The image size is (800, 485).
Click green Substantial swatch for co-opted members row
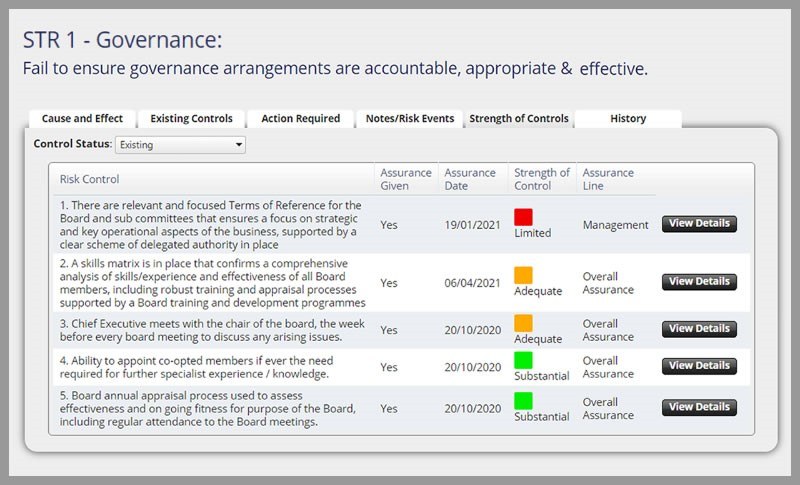pos(523,360)
